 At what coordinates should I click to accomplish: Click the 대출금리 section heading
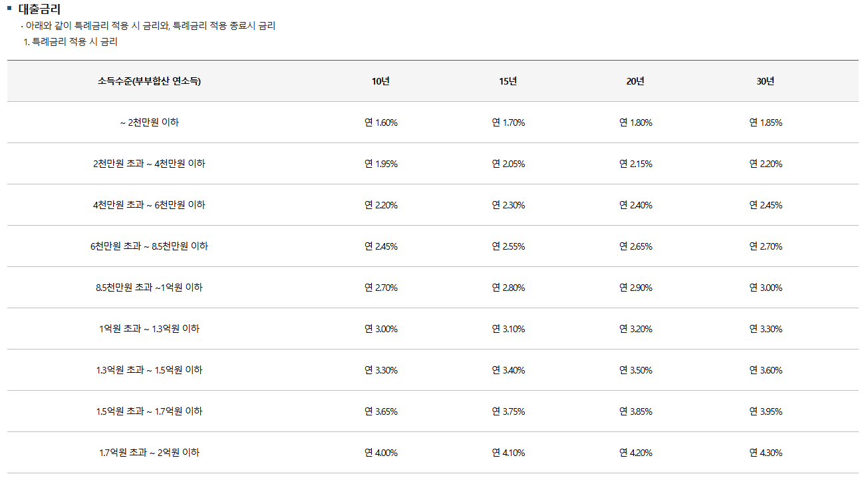[x=39, y=9]
